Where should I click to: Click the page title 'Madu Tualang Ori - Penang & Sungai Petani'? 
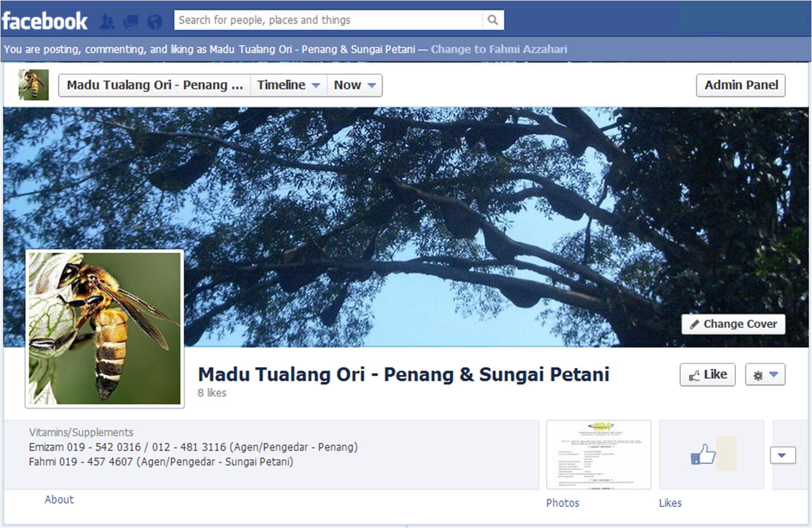point(403,374)
